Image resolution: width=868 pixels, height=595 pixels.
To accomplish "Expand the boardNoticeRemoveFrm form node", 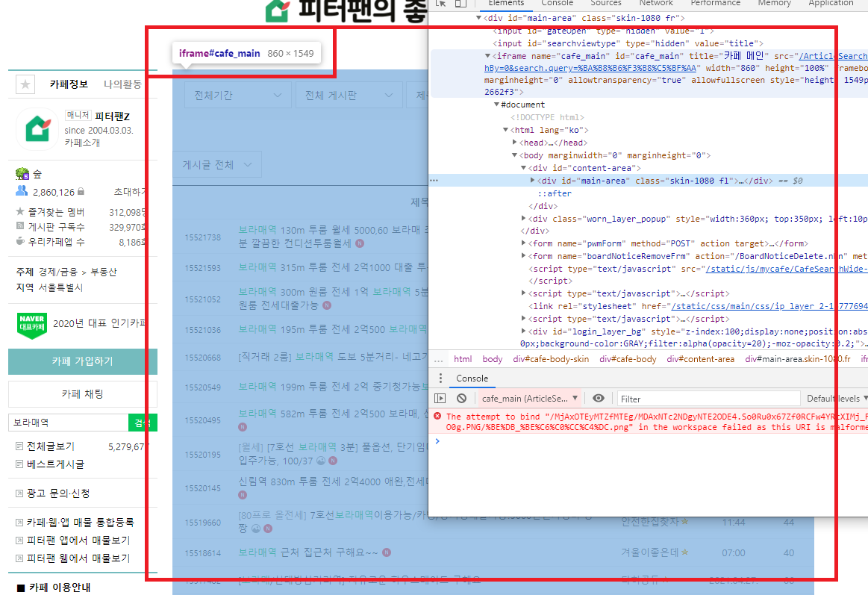I will pos(523,256).
